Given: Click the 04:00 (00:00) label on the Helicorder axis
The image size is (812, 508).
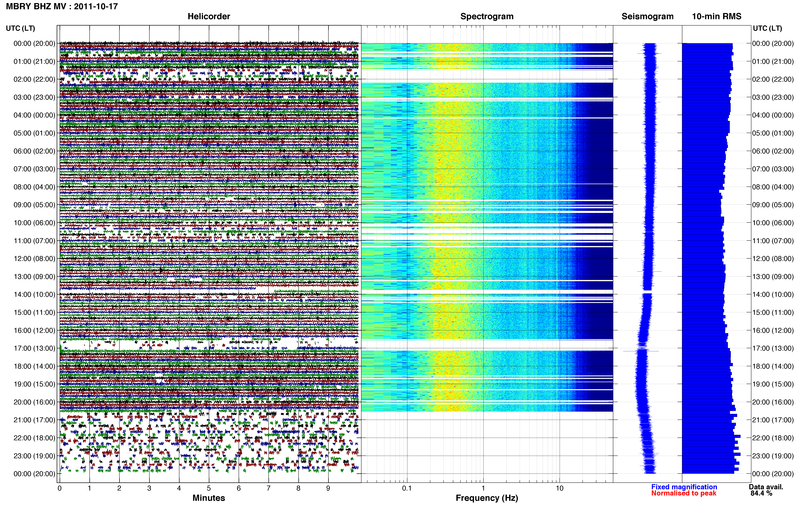Looking at the screenshot, I should tap(34, 115).
